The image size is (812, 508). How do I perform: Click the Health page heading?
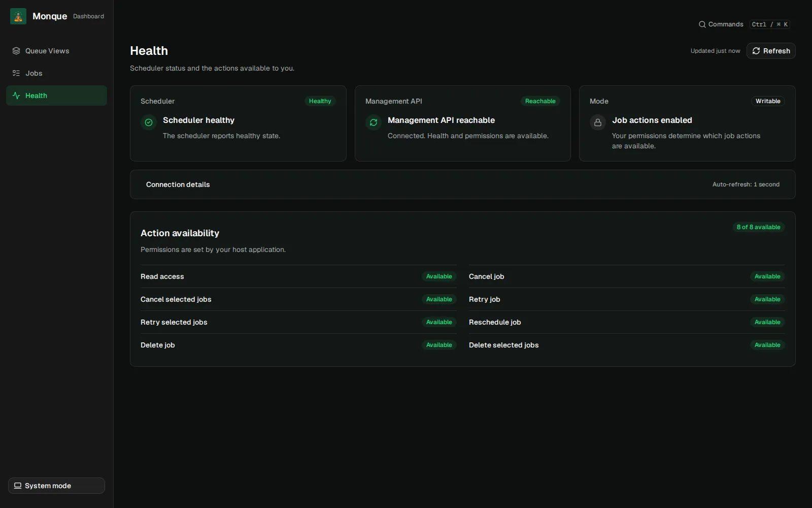(x=149, y=51)
